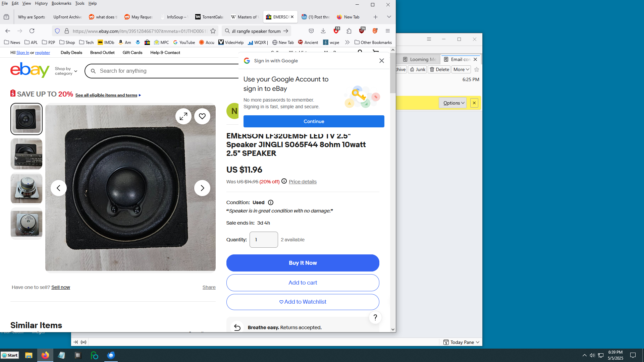
Task: Expand the More dropdown in mail window
Action: (461, 69)
